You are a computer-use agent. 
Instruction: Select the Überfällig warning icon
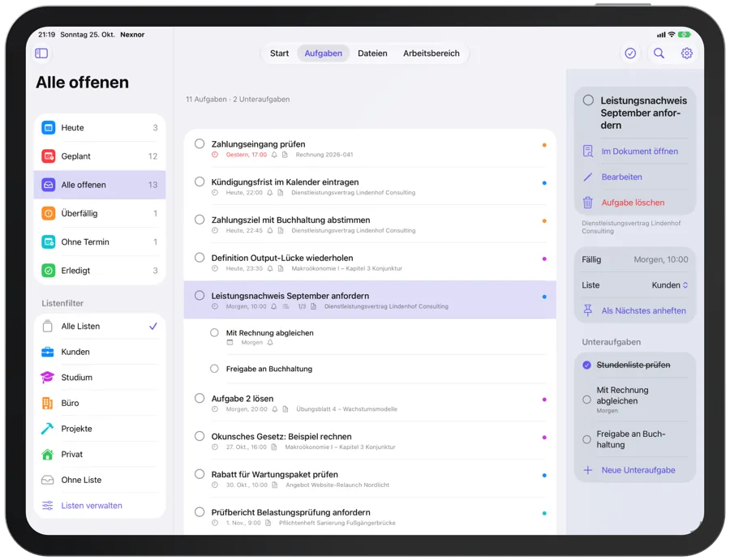(49, 213)
